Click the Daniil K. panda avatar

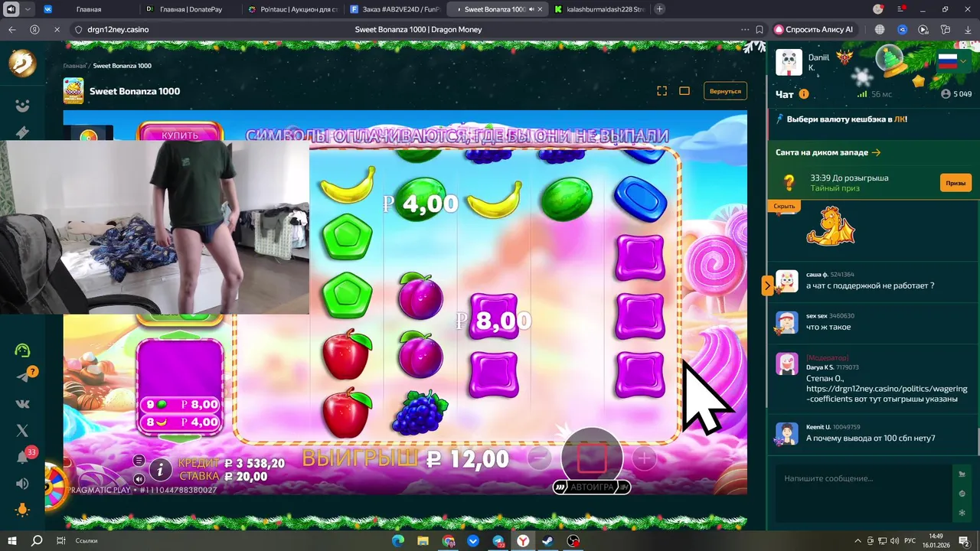click(x=789, y=62)
